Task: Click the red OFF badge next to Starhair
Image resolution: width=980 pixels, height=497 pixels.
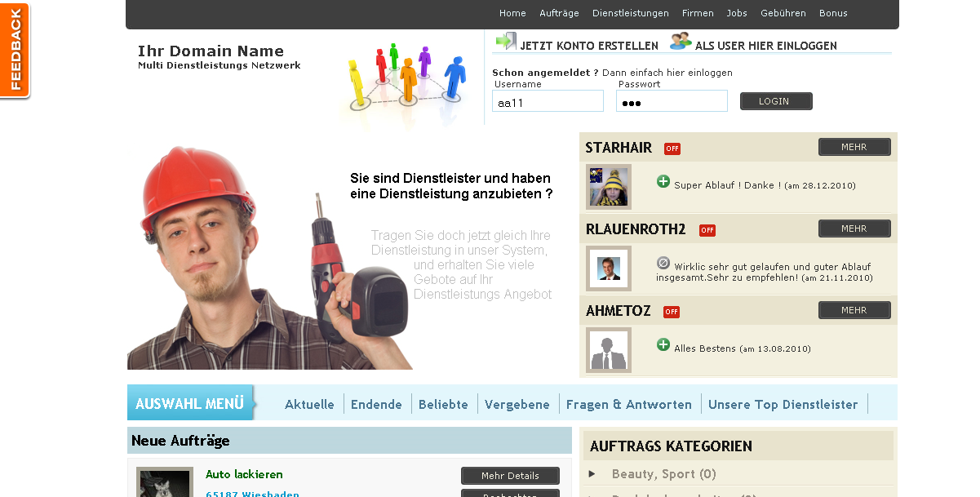Action: (672, 149)
